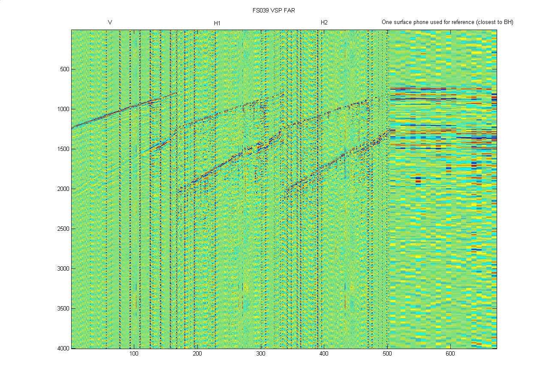The image size is (549, 392).
Task: Click y-axis tick label 500
Action: (64, 69)
